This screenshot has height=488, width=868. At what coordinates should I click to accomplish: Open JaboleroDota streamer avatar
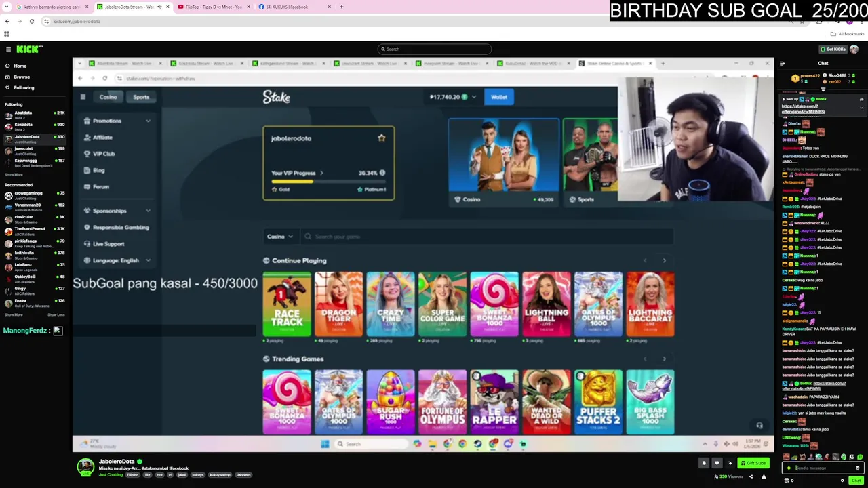coord(85,466)
